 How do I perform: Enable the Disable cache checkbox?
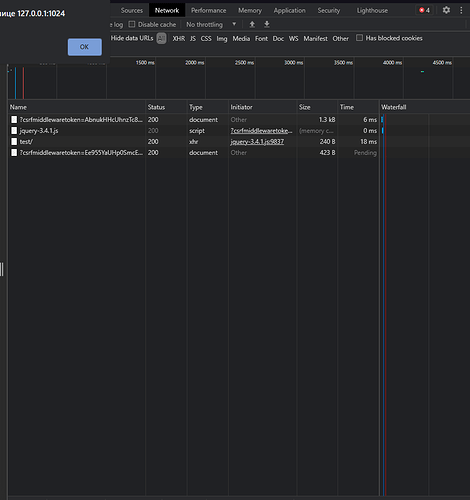pos(132,24)
